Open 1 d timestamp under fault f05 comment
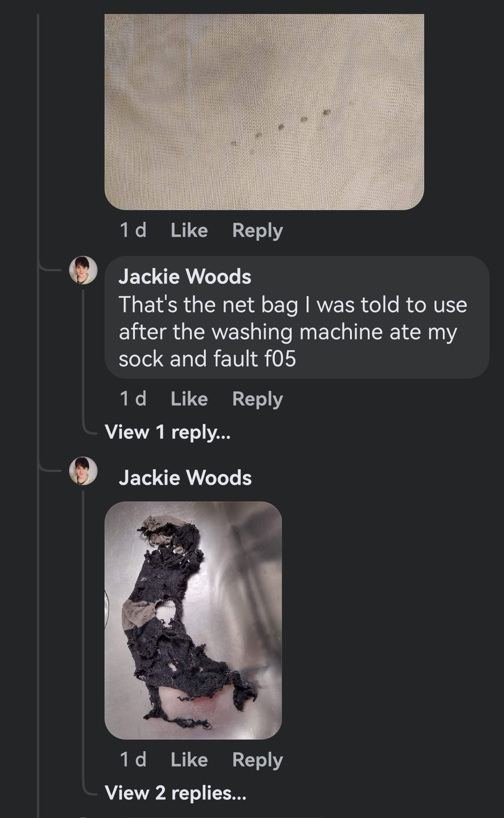504x818 pixels. 133,399
